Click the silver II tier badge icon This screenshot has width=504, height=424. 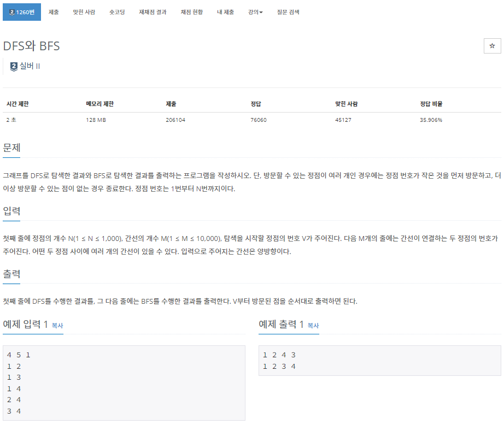click(14, 67)
